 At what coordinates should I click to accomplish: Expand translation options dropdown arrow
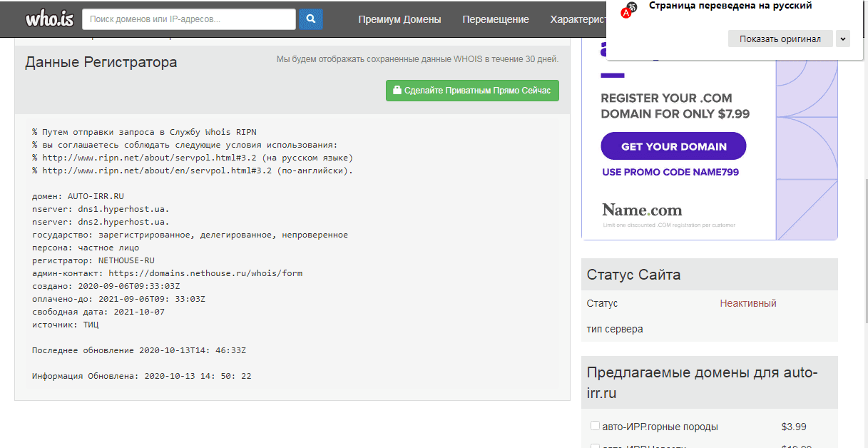tap(843, 39)
